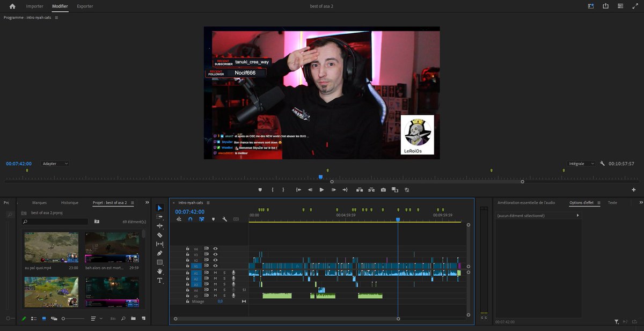Image resolution: width=644 pixels, height=331 pixels.
Task: Expand hidden panels chevron near Projet tab
Action: [147, 203]
